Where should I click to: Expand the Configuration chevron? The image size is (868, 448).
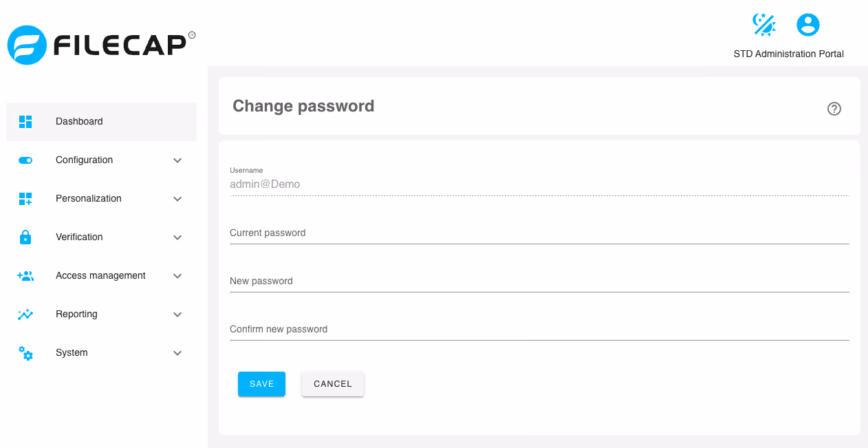pos(177,160)
